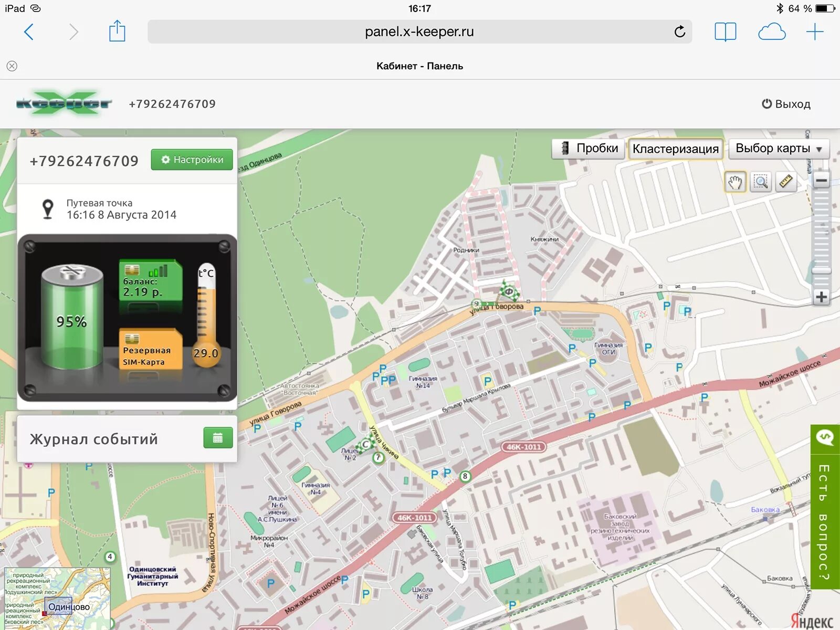
Task: Click the Журнал событий heading
Action: pyautogui.click(x=93, y=439)
